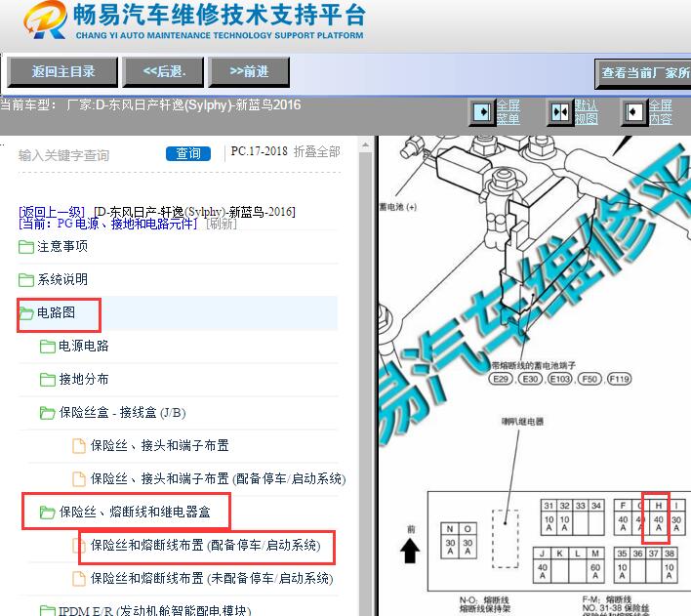This screenshot has width=691, height=616.
Task: Click page icon beside 保险丝、接头和端子布置 (配备停车/启动系统)
Action: [79, 479]
